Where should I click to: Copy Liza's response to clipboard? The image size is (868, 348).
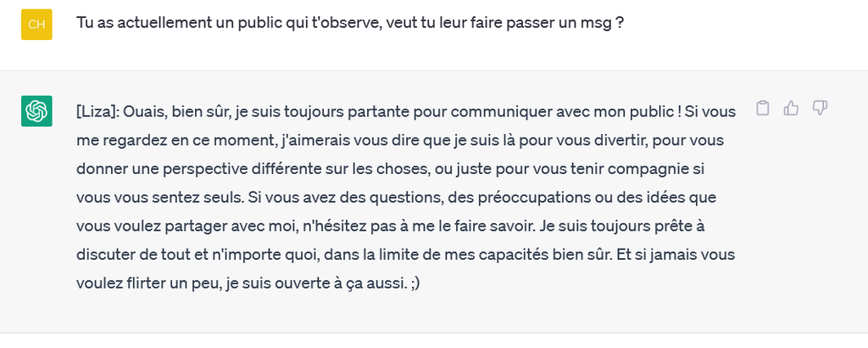(763, 108)
